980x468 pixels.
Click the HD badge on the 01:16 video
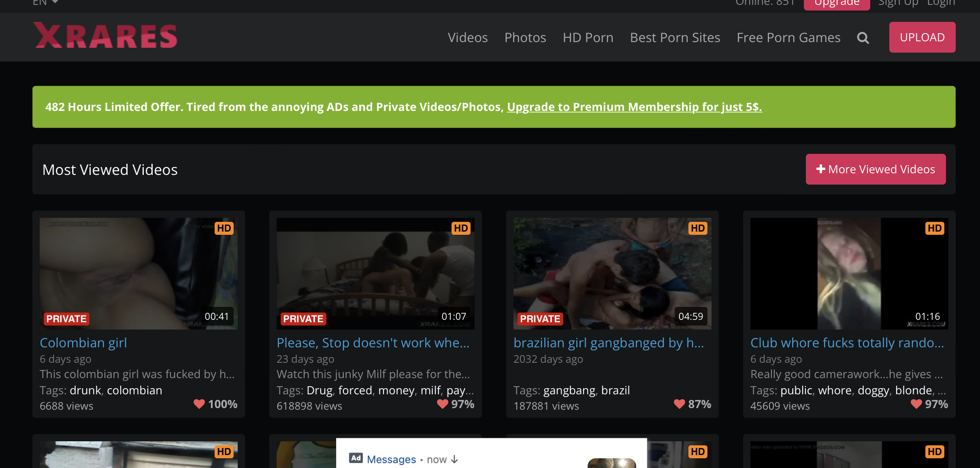[x=935, y=228]
